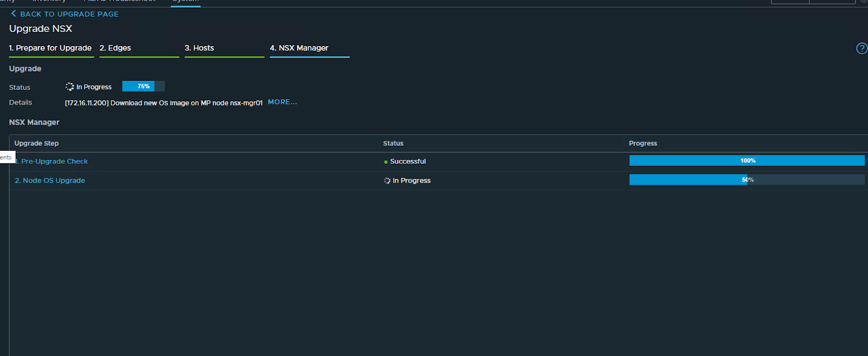The width and height of the screenshot is (868, 356).
Task: Select the download new OS image details text
Action: point(164,103)
